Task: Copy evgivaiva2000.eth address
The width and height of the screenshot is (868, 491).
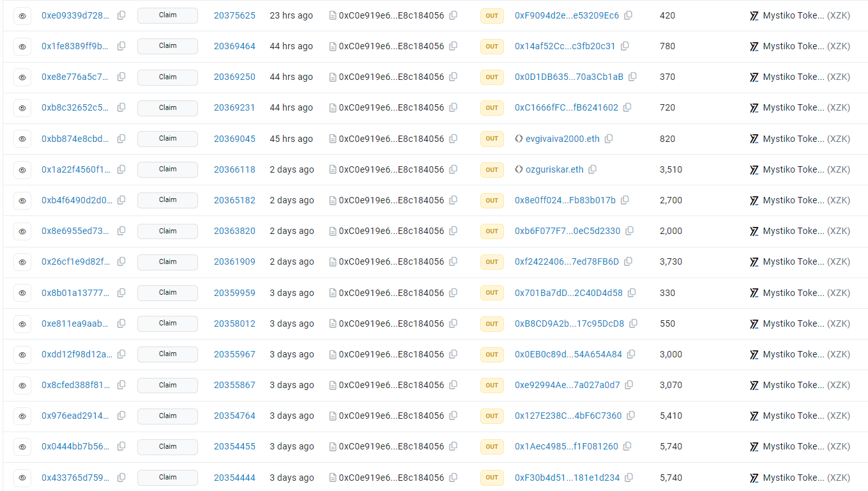Action: click(609, 139)
